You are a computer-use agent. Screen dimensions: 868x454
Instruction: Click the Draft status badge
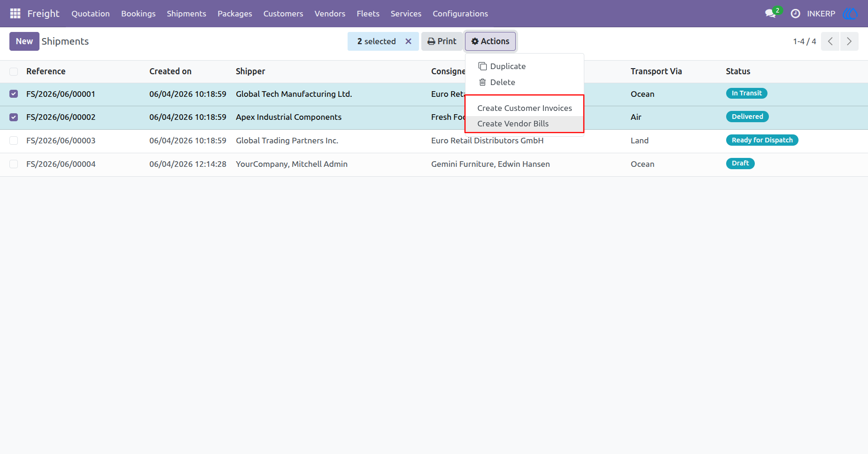[x=740, y=164]
